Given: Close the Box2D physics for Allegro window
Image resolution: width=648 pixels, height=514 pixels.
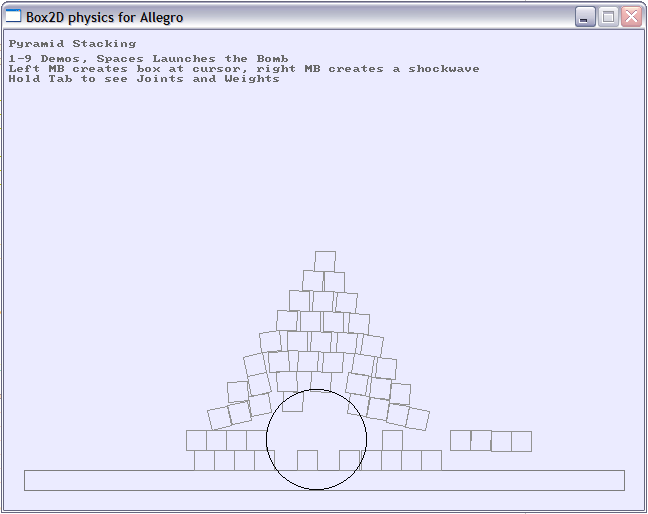Looking at the screenshot, I should (x=631, y=17).
